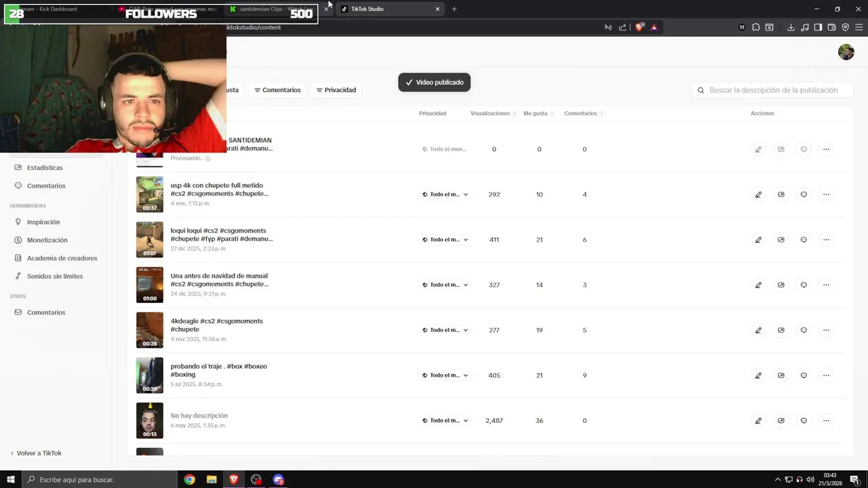The width and height of the screenshot is (868, 488).
Task: Click the Brave Shields lion icon
Action: [x=639, y=27]
